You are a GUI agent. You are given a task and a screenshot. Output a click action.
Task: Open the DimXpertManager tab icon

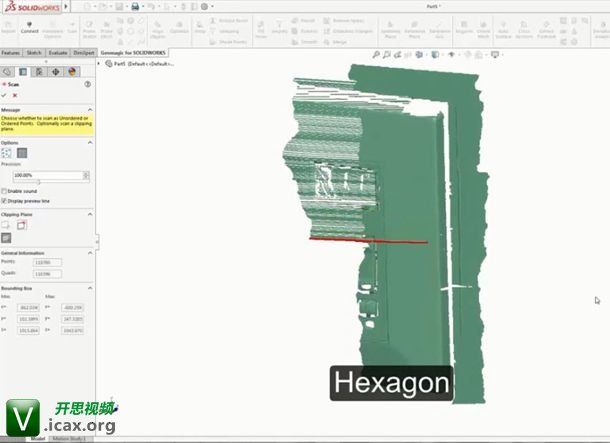click(56, 72)
